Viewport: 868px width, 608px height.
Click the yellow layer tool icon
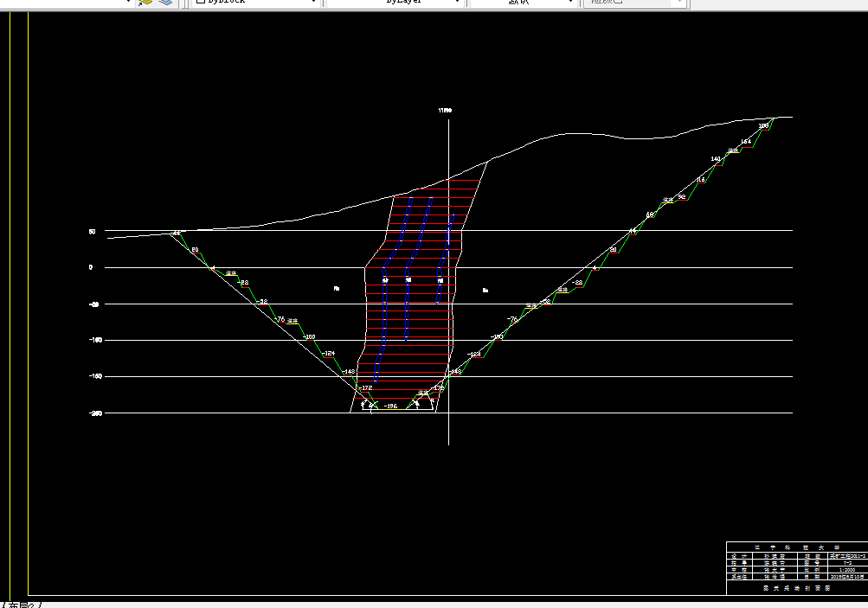pos(145,3)
